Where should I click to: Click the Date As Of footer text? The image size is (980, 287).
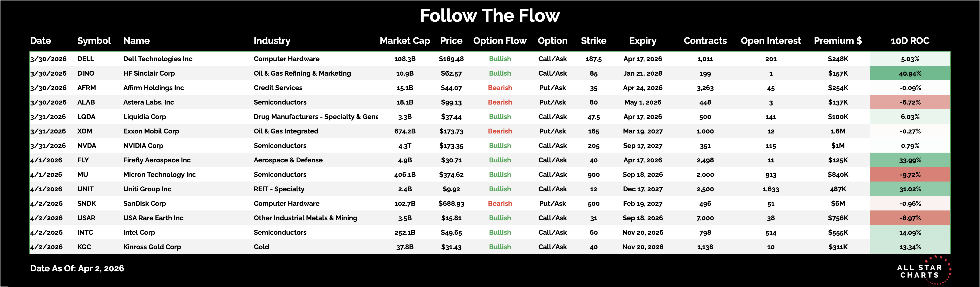point(77,268)
